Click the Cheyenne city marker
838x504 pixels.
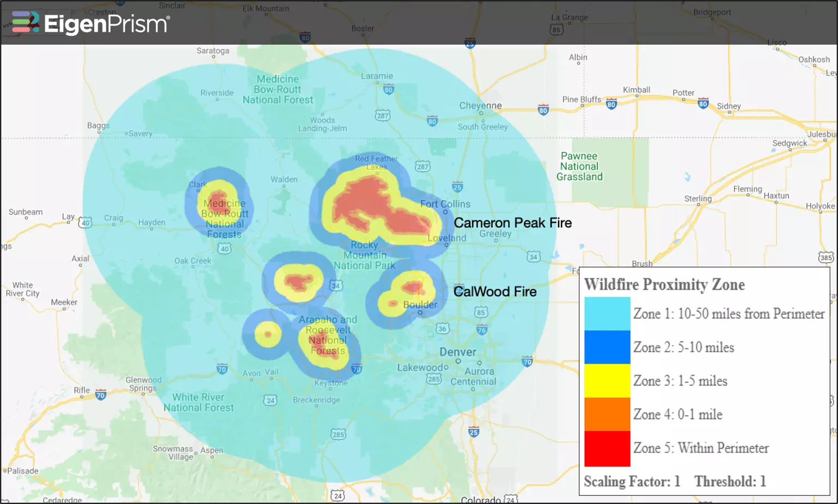[481, 113]
